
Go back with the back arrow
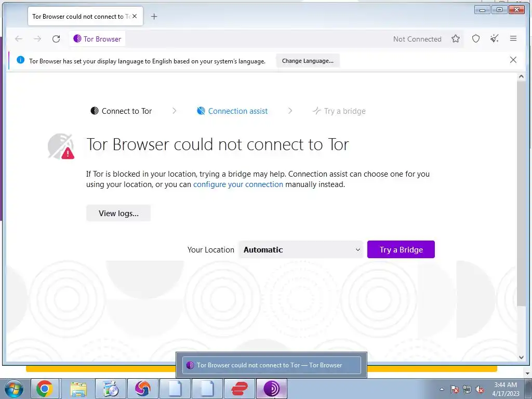pyautogui.click(x=19, y=39)
